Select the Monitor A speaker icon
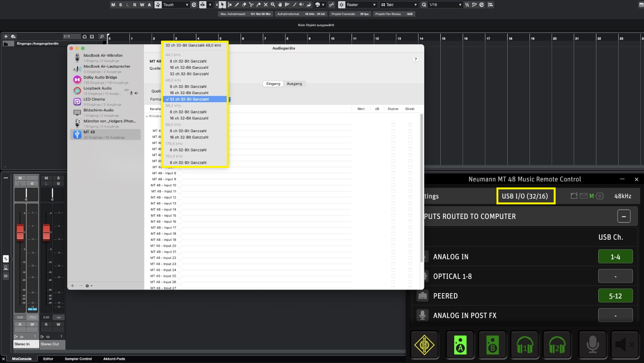Viewport: 644px width, 363px height. pyautogui.click(x=460, y=345)
